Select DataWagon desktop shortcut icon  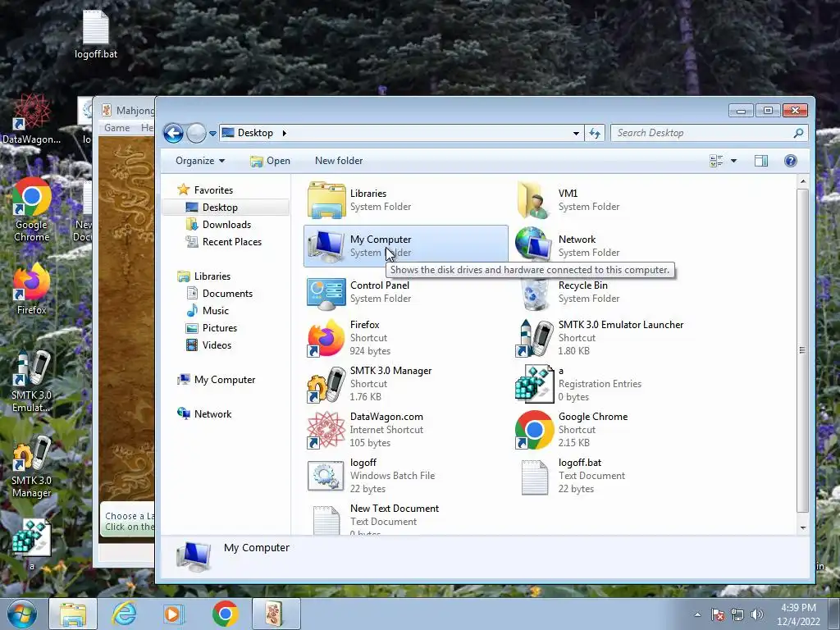[x=32, y=119]
